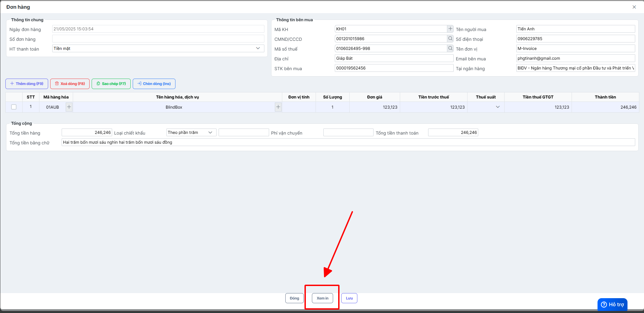Click the search icon beside CMND/CCCD field

450,38
